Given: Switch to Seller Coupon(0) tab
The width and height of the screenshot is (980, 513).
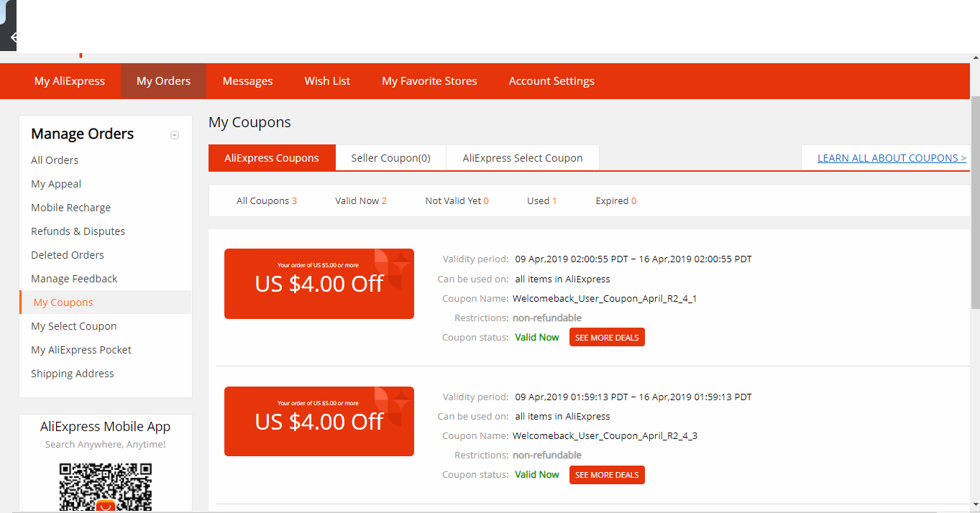Looking at the screenshot, I should (391, 158).
